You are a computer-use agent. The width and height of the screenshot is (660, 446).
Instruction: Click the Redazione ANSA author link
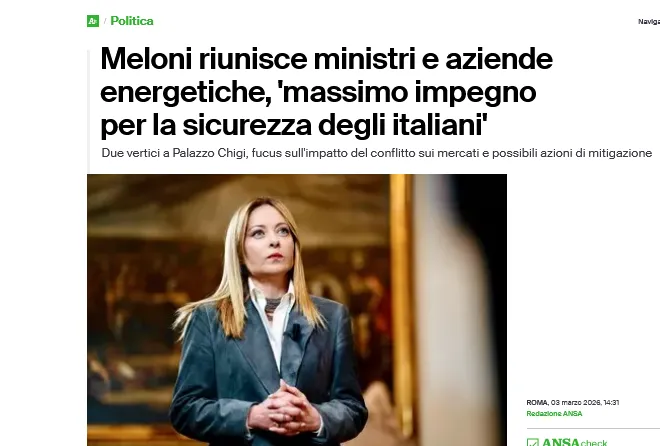coord(554,414)
